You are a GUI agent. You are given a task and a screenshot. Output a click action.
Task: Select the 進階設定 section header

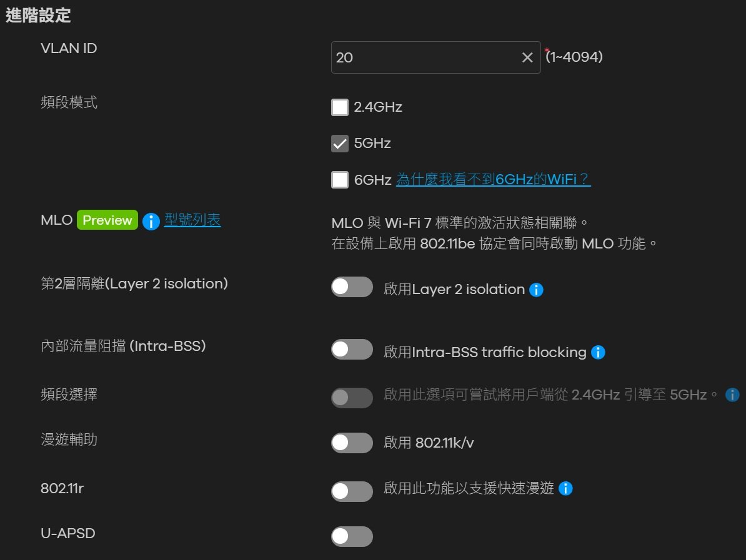pyautogui.click(x=39, y=17)
